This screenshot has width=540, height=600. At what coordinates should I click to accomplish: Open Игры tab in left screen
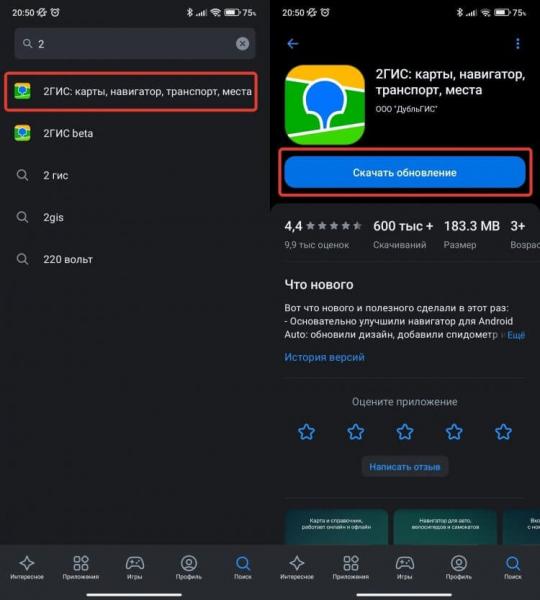coord(135,567)
